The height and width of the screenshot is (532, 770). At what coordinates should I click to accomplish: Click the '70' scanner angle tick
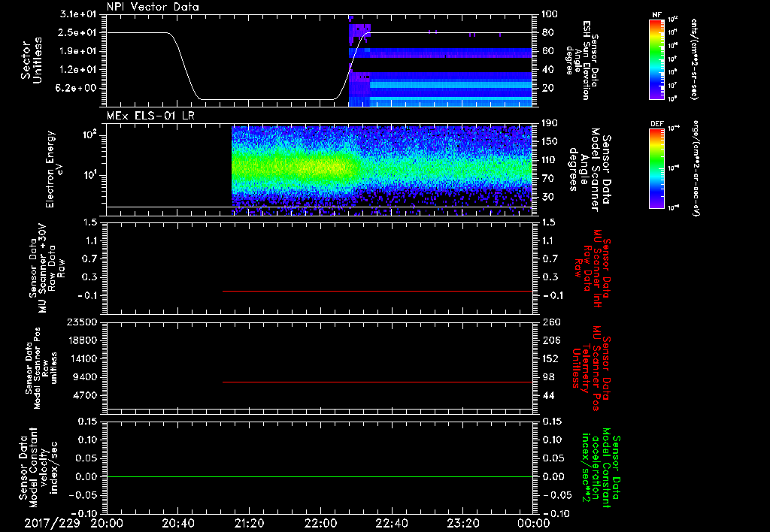tap(548, 179)
